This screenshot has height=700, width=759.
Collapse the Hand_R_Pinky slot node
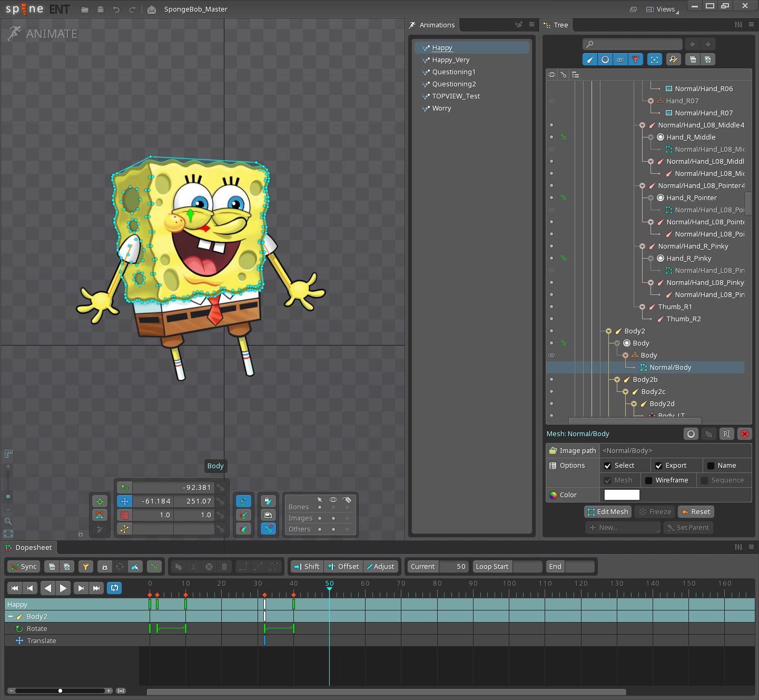[650, 259]
